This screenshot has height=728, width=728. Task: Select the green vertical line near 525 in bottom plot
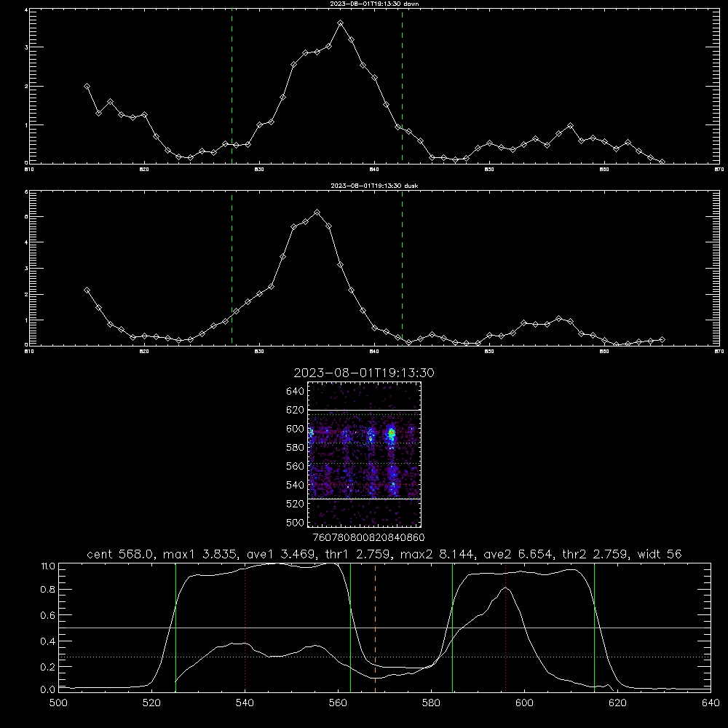(x=175, y=628)
